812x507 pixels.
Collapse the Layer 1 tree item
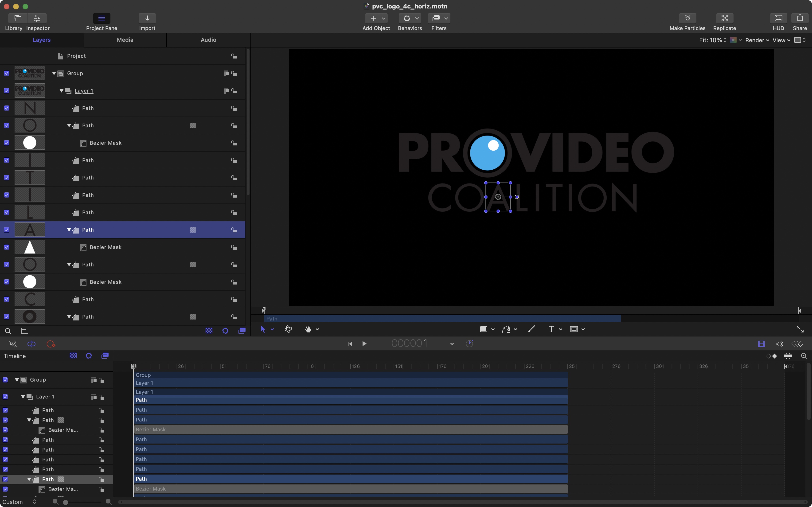click(x=61, y=90)
